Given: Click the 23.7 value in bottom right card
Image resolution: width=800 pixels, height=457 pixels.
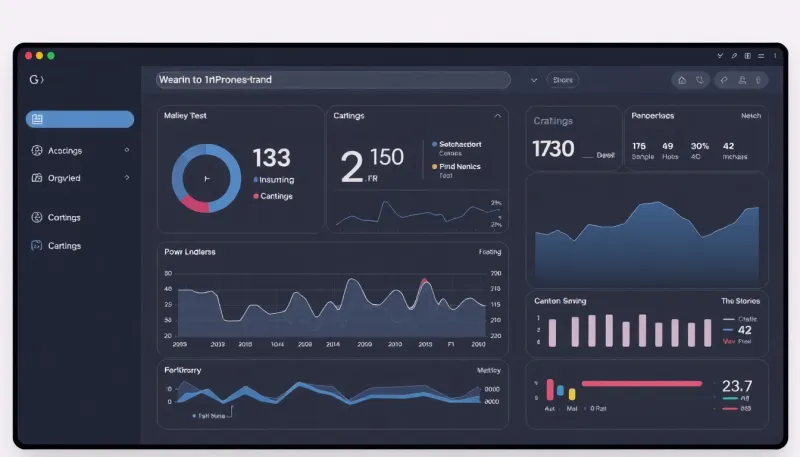Looking at the screenshot, I should pyautogui.click(x=737, y=386).
